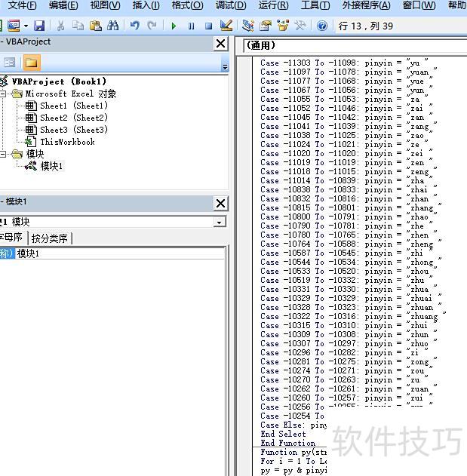Collapse the Microsoft Excel 对象 folder

point(4,94)
